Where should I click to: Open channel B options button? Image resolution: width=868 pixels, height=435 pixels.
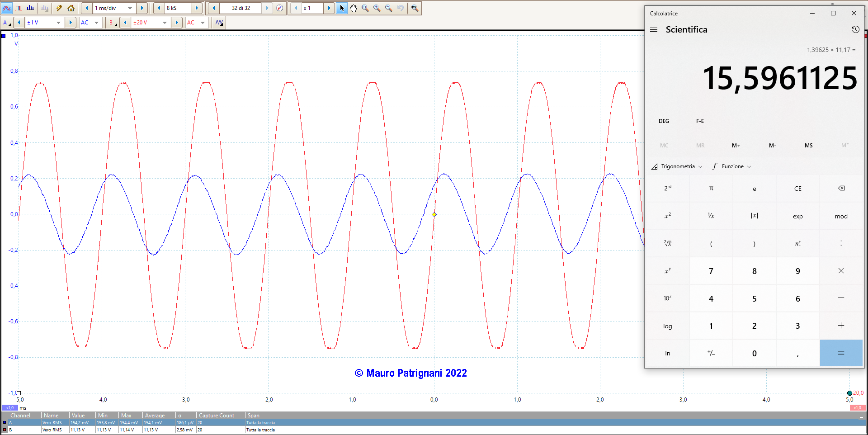[x=113, y=23]
